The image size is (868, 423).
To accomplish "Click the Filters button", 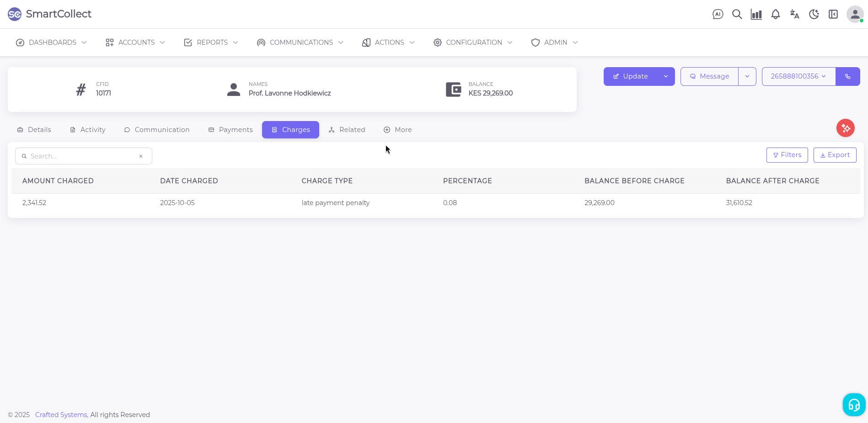I will coord(787,155).
